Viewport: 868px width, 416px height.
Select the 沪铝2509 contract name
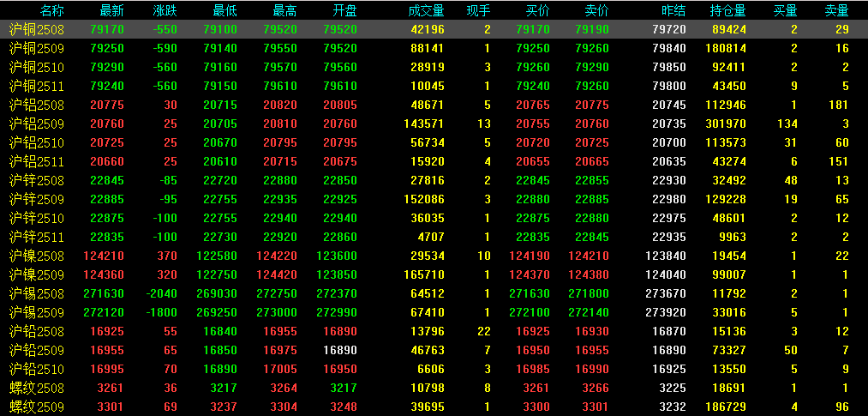click(x=37, y=124)
